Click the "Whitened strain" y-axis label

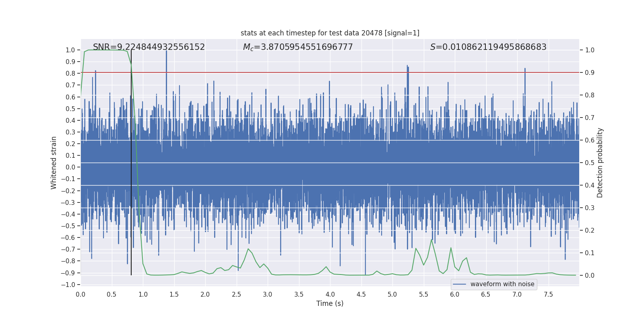point(54,163)
